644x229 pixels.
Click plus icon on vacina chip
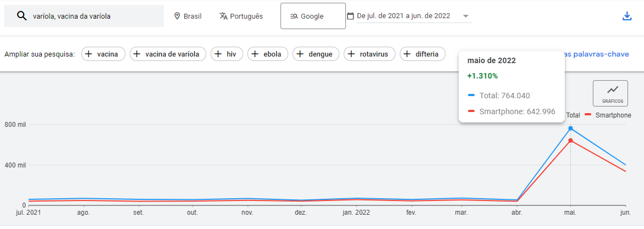[x=89, y=54]
